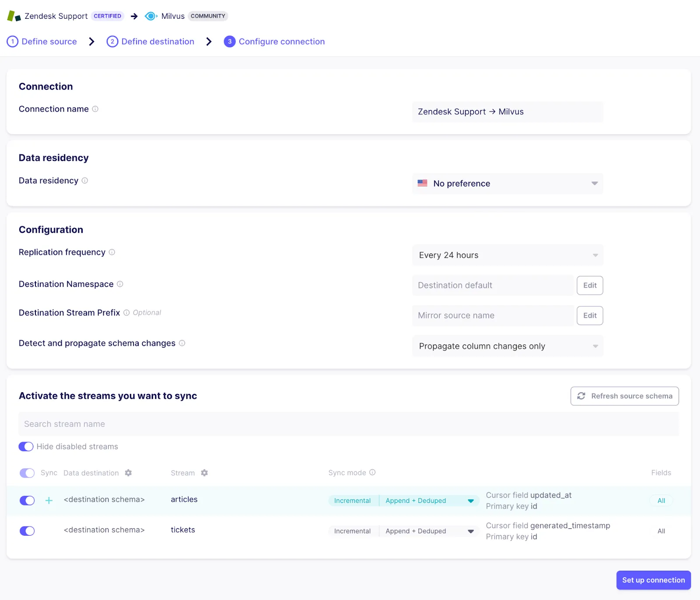This screenshot has height=600, width=700.
Task: Open Replication frequency Every 24 hours dropdown
Action: click(x=507, y=255)
